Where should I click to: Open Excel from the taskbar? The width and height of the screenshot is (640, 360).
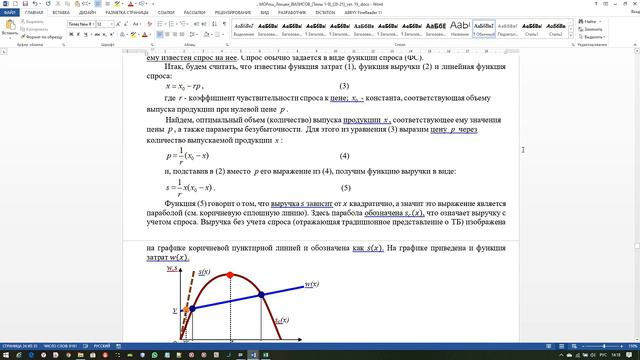click(265, 355)
